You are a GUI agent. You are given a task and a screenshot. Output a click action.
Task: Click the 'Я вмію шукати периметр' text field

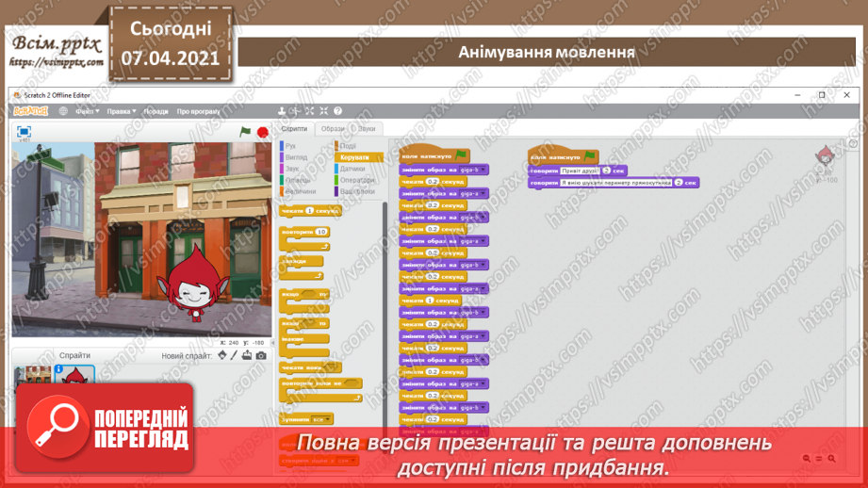point(615,183)
